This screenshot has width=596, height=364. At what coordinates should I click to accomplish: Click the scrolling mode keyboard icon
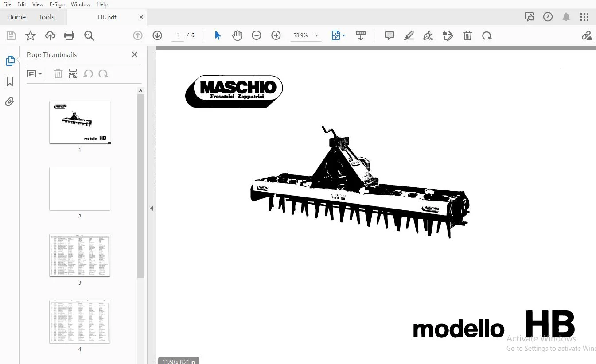tap(361, 35)
